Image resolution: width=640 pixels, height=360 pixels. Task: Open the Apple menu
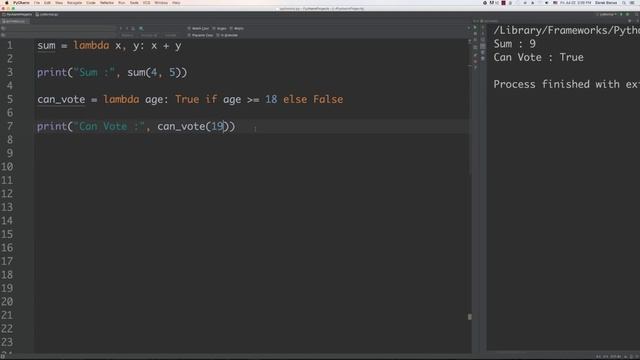[x=7, y=2]
